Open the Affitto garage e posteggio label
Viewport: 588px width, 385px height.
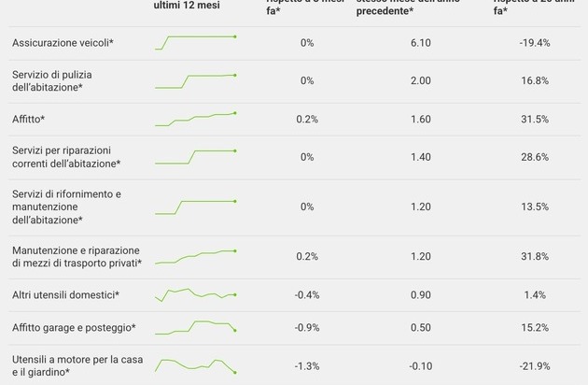pyautogui.click(x=74, y=328)
